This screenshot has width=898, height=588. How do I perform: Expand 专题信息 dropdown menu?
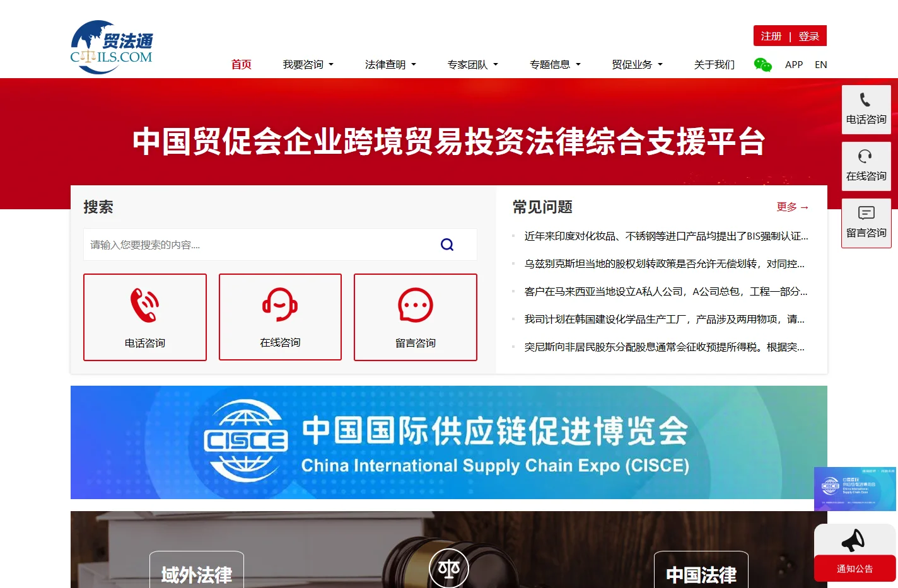(556, 64)
